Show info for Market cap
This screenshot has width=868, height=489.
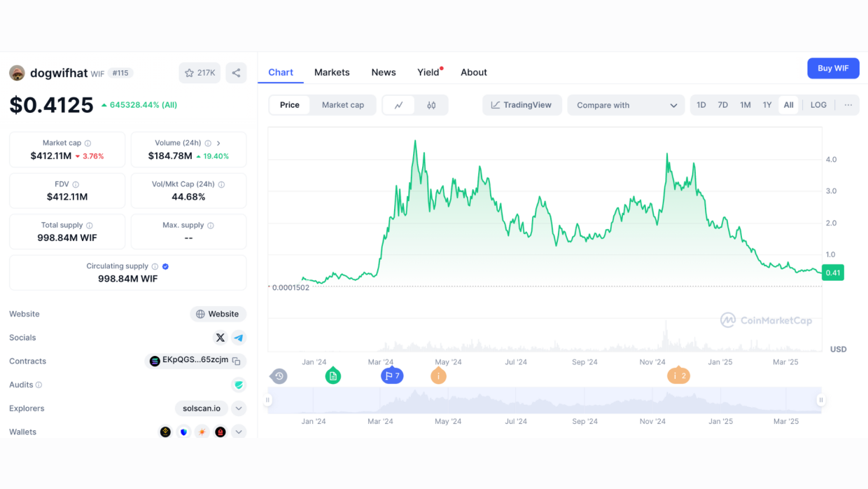tap(87, 143)
